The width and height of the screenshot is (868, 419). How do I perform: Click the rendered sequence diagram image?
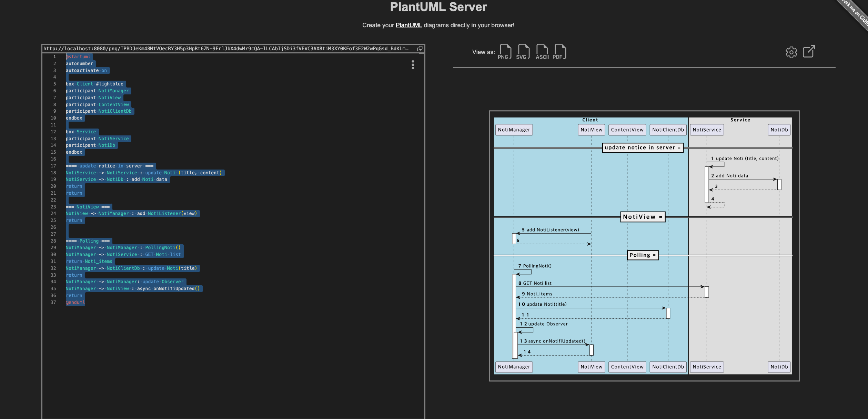coord(644,246)
